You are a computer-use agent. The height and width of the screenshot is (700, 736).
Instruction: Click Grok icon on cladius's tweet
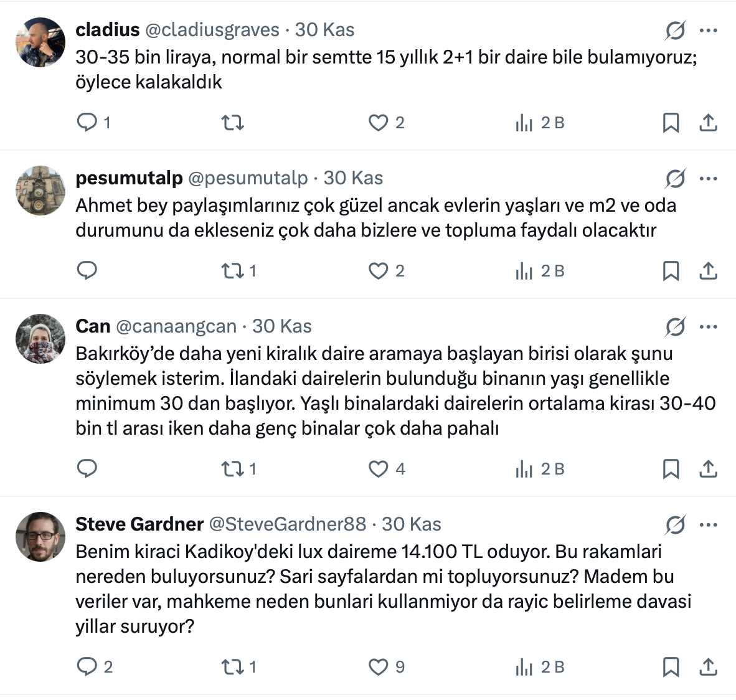point(675,30)
